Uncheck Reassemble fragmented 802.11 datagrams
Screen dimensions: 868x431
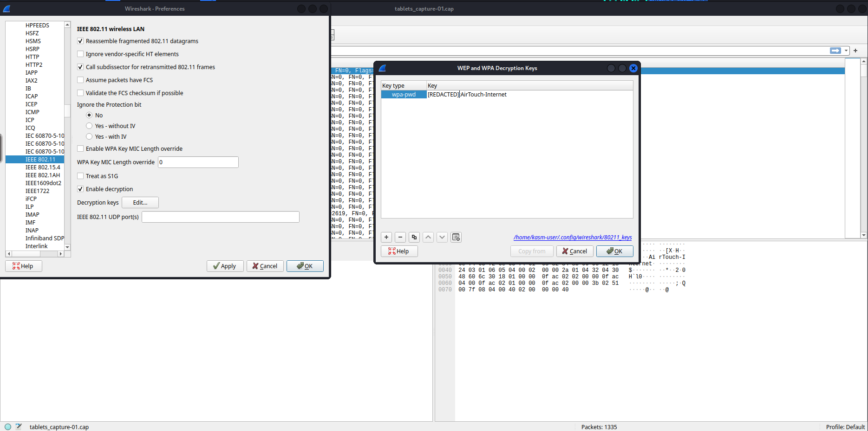[80, 41]
